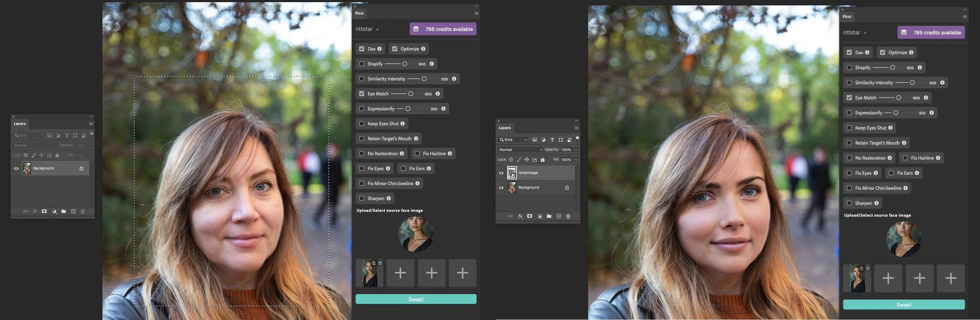980x320 pixels.
Task: Open Kind filter dropdown in tempimage Layers panel
Action: [513, 140]
